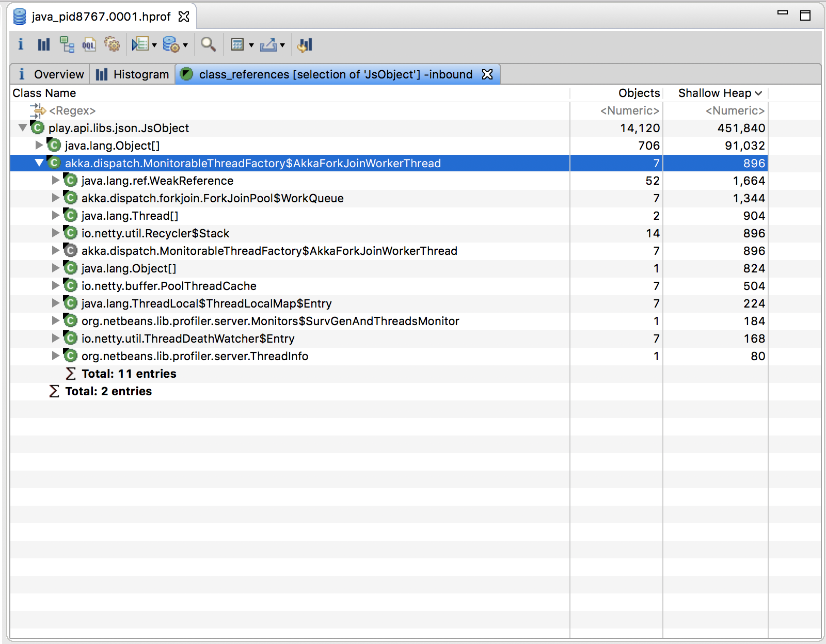Select the io.netty.buffer.PoolThreadCache row
This screenshot has height=644, width=826.
(x=389, y=286)
